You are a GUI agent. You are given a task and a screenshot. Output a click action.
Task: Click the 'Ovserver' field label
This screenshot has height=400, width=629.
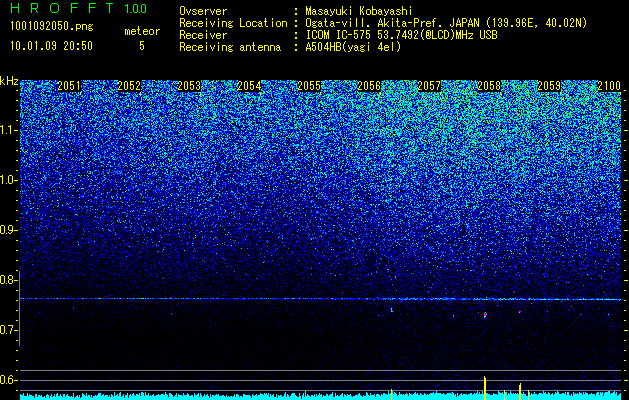203,11
